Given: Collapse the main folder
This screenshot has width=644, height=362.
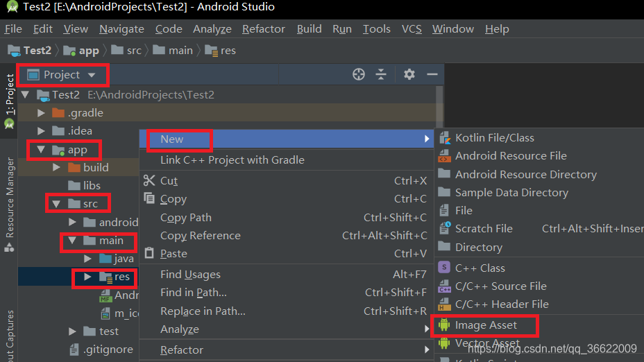Looking at the screenshot, I should tap(72, 241).
